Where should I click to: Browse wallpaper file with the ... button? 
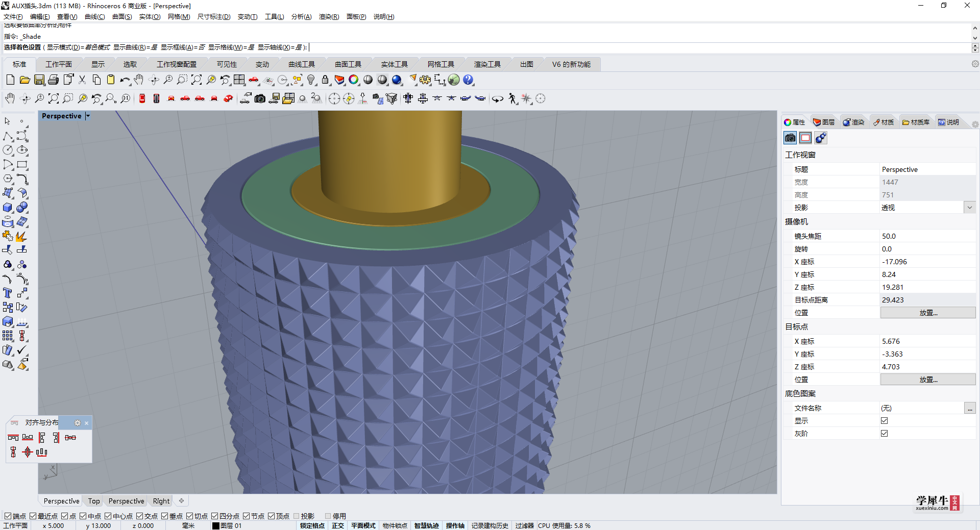coord(970,408)
